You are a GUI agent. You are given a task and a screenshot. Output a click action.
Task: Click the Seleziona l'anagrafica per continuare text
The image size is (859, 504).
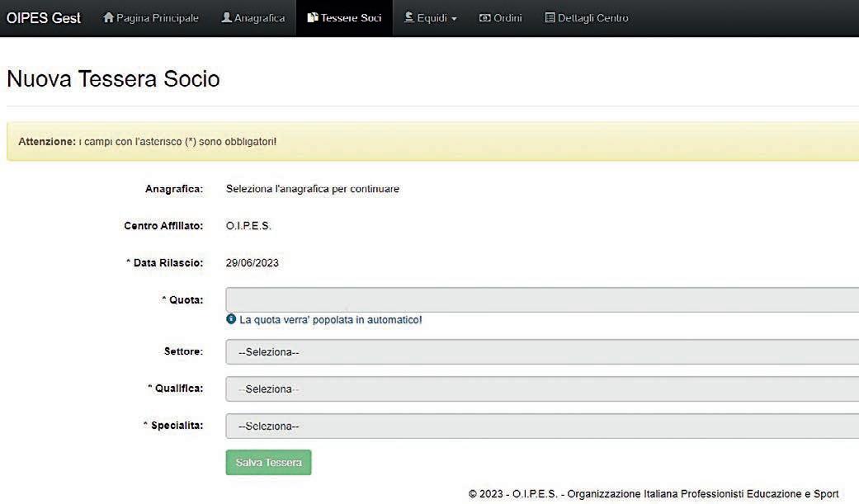click(312, 189)
